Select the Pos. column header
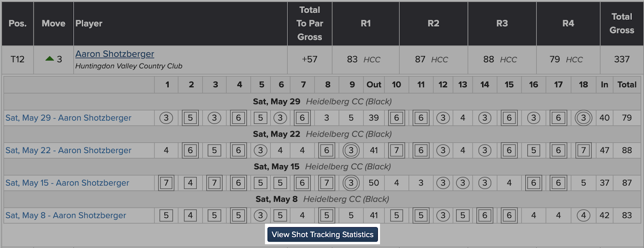This screenshot has width=644, height=248. (18, 23)
